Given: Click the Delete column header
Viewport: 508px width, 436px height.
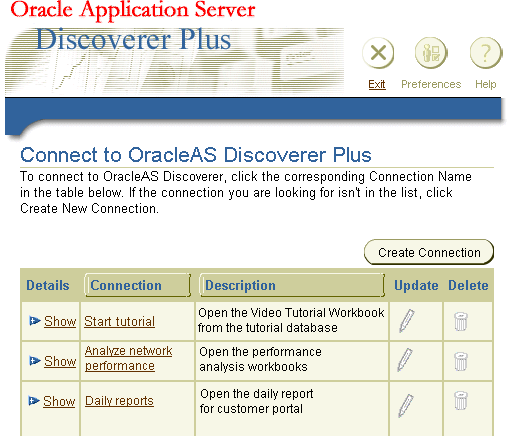Looking at the screenshot, I should click(468, 285).
